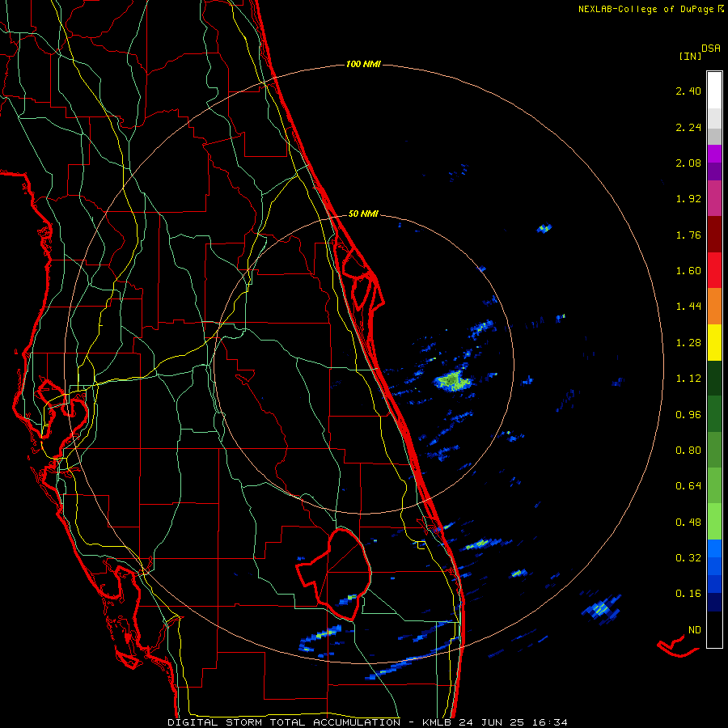
Task: Click the 2.40 legend value
Action: coord(688,91)
